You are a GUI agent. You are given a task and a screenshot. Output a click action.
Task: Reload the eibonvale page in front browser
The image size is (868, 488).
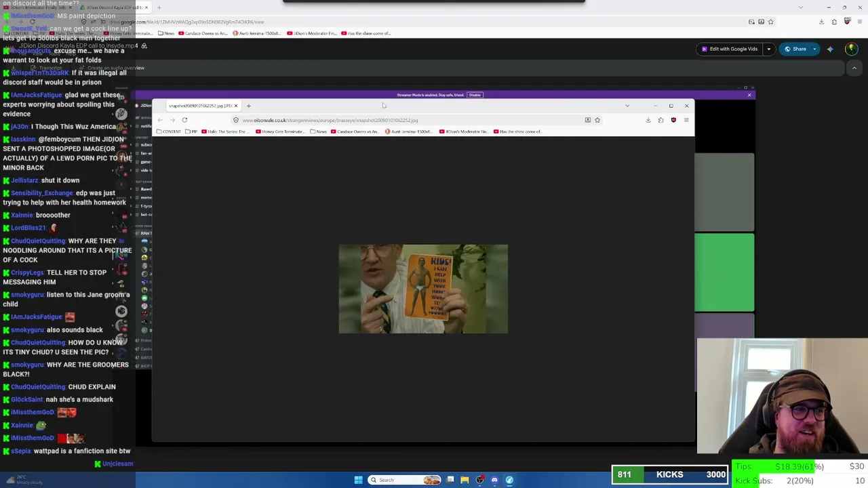tap(184, 120)
